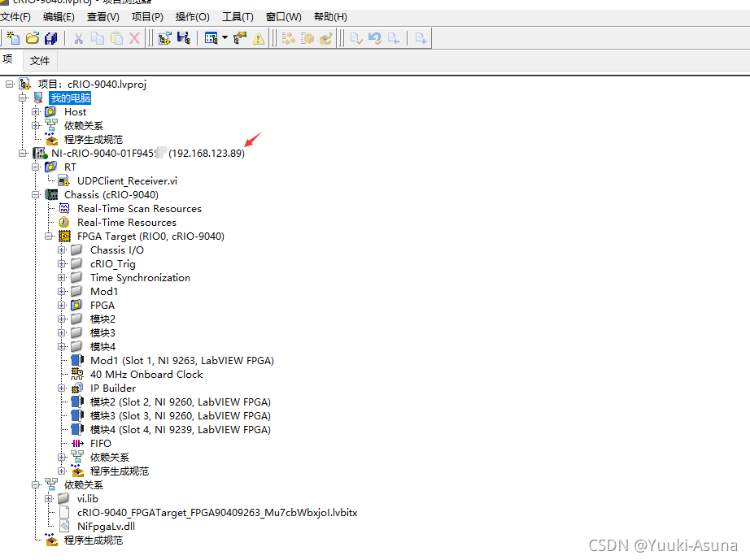This screenshot has width=750, height=560.
Task: Select 模块3 (Slot 3, NI 9260) module
Action: pos(181,416)
